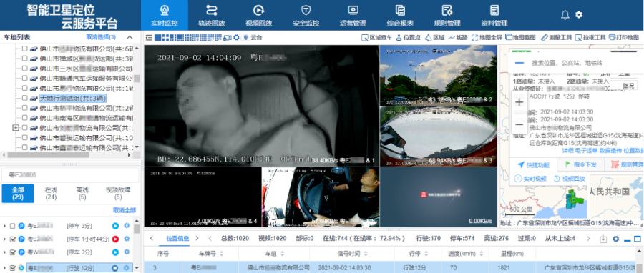Toggle the video list sidebar icon
The image size is (644, 273).
(149, 37)
